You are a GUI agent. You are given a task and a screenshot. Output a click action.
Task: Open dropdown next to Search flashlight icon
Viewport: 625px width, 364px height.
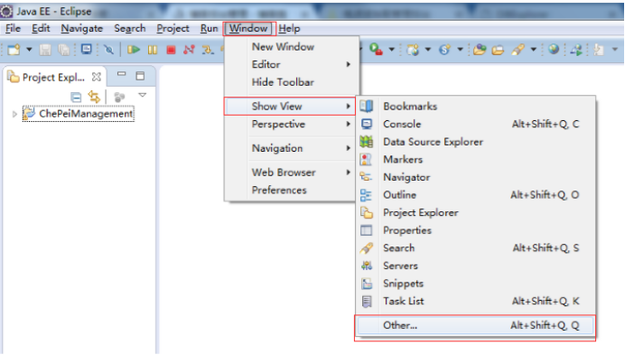pyautogui.click(x=533, y=50)
